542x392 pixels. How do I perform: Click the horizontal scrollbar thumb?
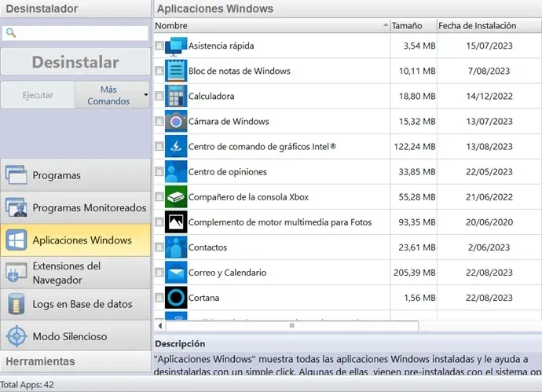[291, 326]
